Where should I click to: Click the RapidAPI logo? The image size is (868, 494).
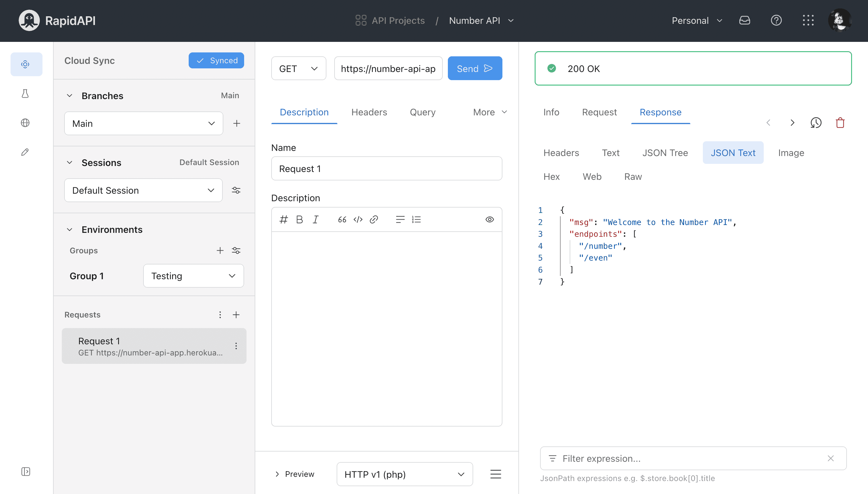(57, 21)
